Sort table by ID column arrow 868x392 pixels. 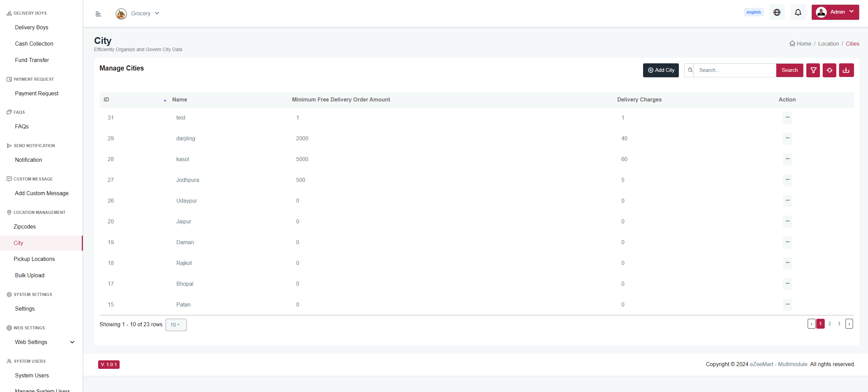[165, 100]
